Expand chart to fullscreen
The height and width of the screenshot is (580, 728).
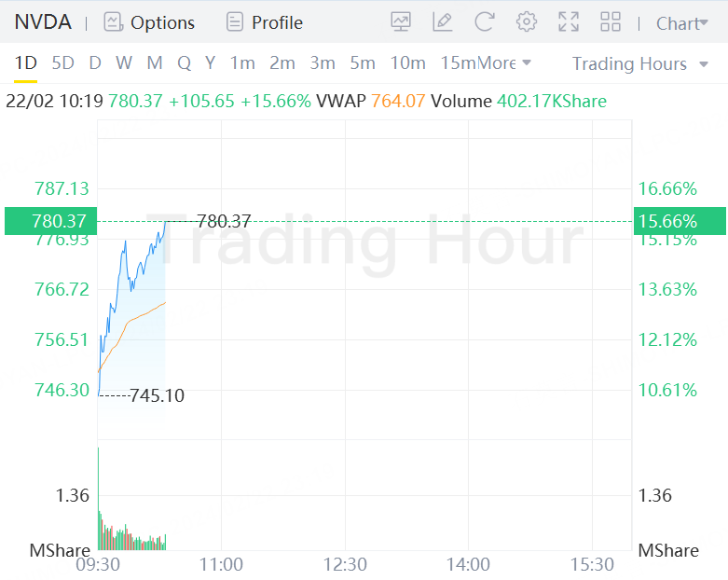pos(569,22)
